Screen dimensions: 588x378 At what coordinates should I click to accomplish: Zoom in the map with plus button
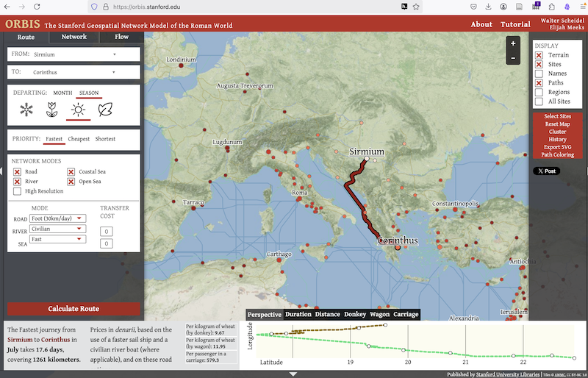513,43
